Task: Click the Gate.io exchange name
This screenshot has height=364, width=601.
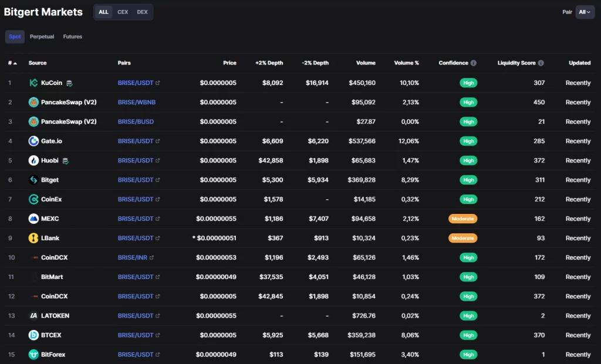Action: 52,141
